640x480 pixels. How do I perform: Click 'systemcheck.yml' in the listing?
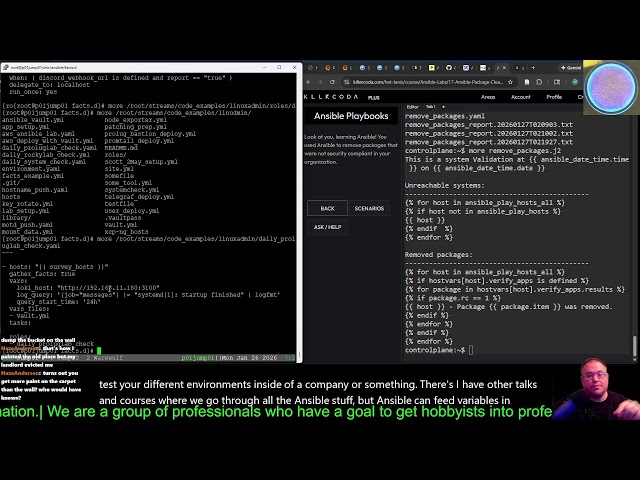(x=132, y=190)
